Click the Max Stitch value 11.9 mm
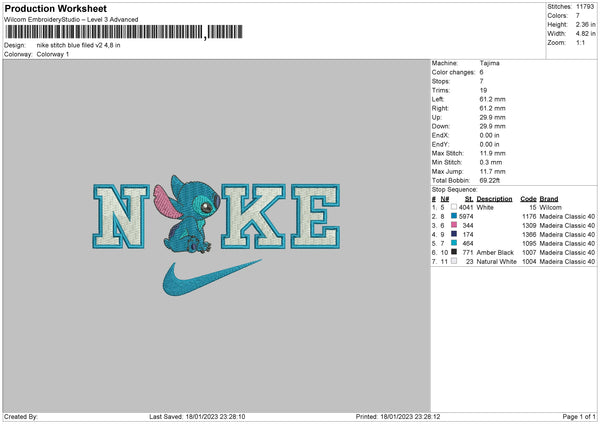The width and height of the screenshot is (600, 424). 492,153
